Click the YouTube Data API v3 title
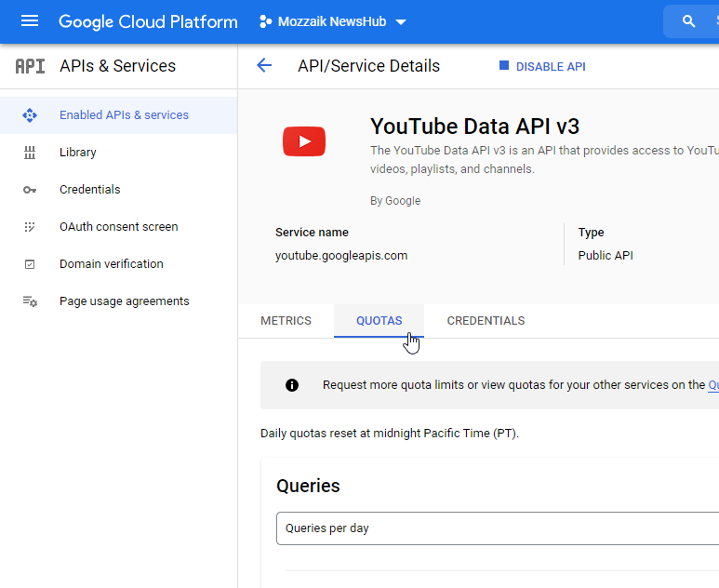The image size is (719, 588). coord(474,127)
